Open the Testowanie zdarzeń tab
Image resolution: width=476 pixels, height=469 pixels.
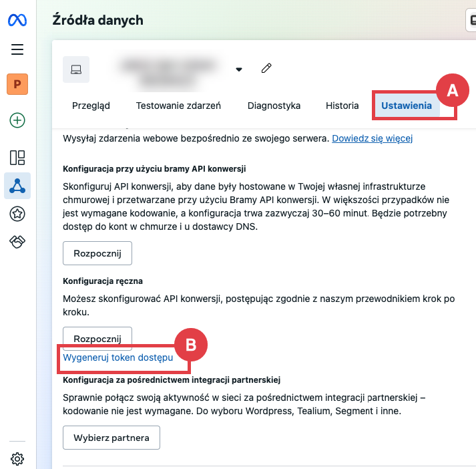(178, 106)
